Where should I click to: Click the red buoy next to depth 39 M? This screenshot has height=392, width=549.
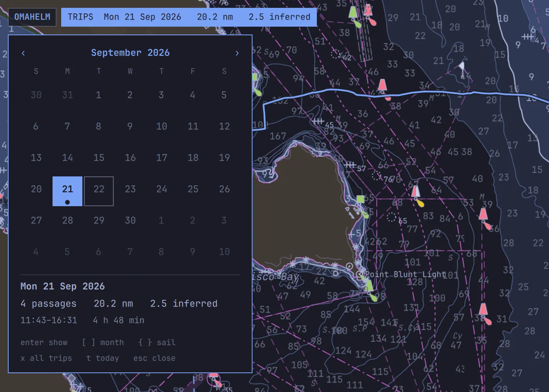click(484, 214)
